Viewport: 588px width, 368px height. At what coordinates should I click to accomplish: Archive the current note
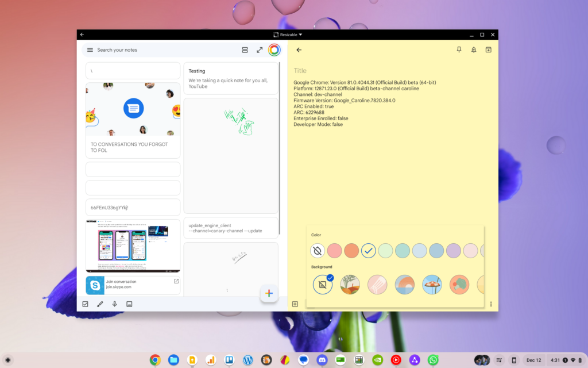tap(488, 49)
